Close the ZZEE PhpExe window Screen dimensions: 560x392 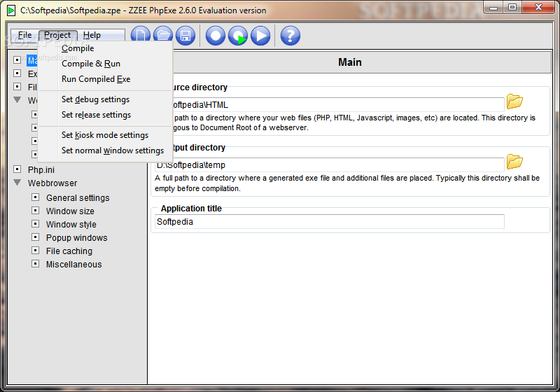(538, 8)
